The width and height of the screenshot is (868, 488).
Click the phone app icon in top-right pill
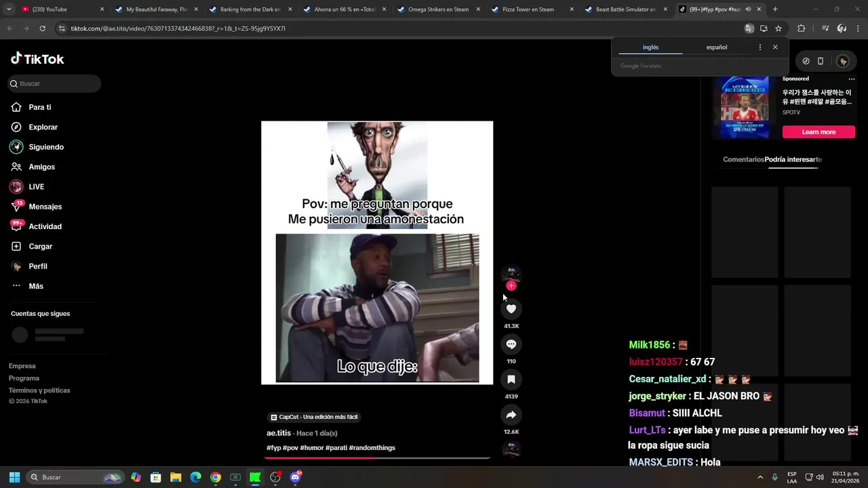point(821,61)
